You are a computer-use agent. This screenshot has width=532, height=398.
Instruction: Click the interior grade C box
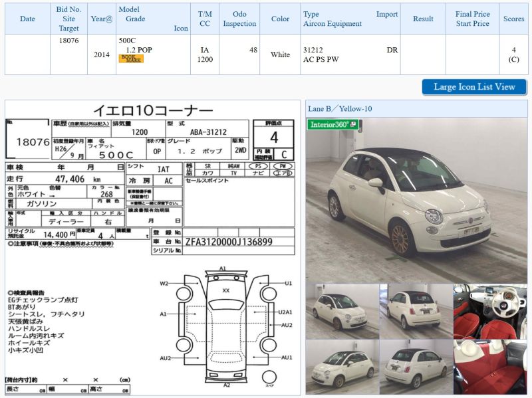pos(284,155)
